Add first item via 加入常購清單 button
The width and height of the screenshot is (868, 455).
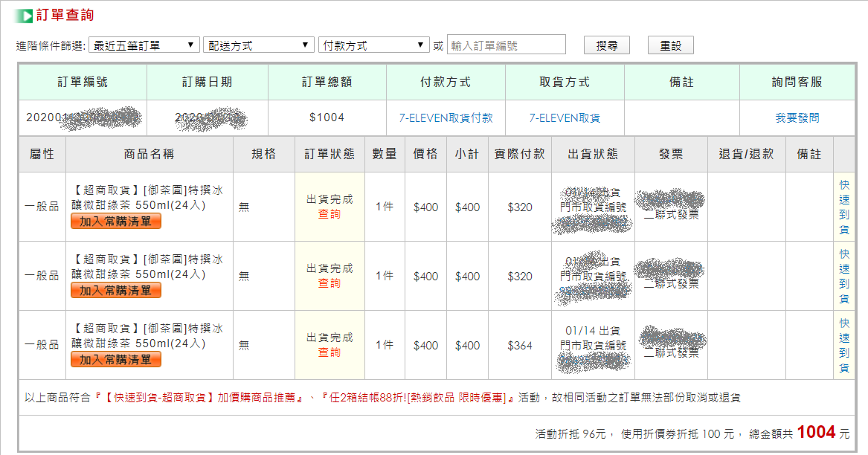[x=116, y=221]
